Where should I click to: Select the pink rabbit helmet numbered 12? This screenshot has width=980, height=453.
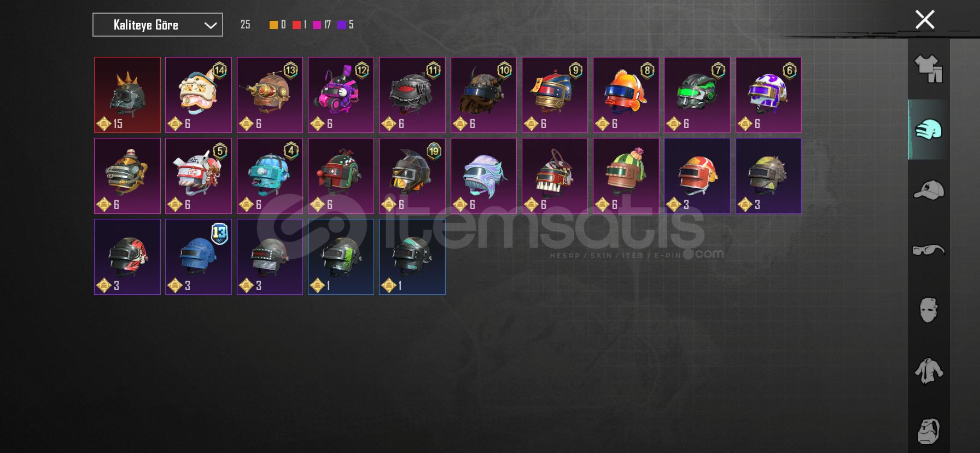pyautogui.click(x=341, y=95)
